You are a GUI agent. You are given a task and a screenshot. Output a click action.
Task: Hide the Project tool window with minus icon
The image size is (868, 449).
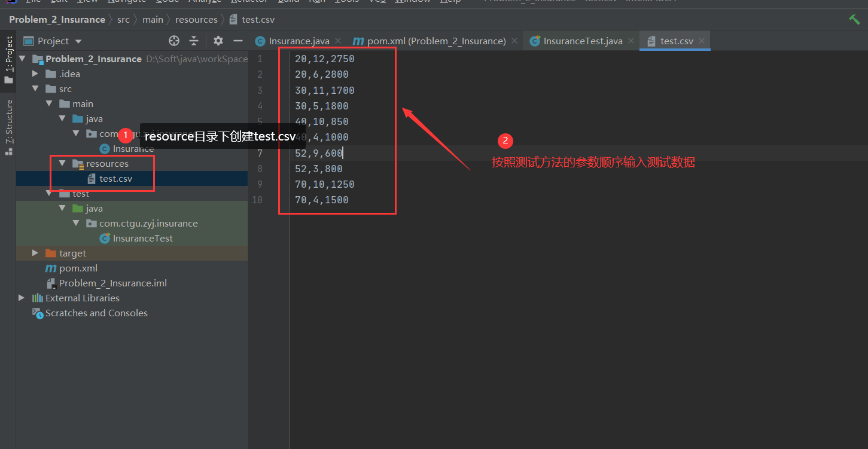pos(237,41)
